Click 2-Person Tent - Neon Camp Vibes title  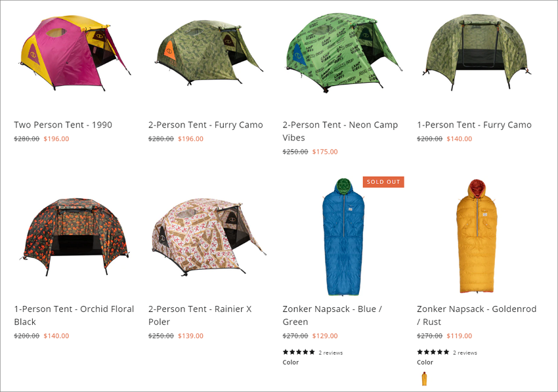click(340, 131)
